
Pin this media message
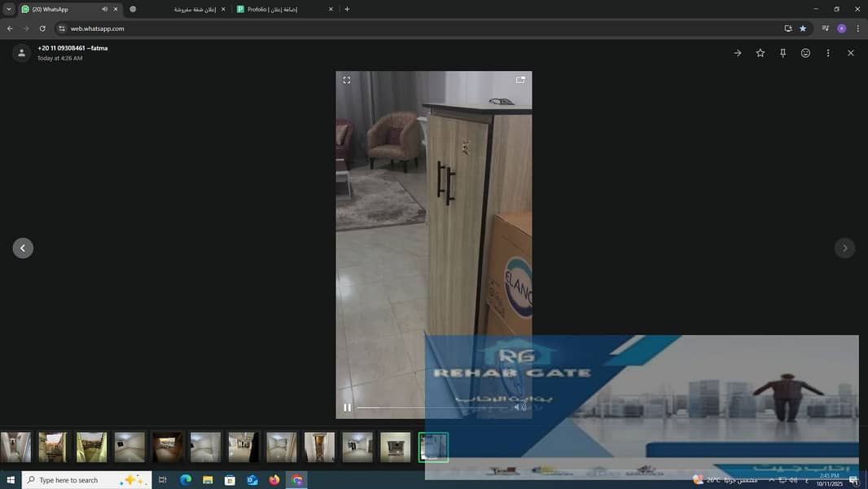point(783,53)
